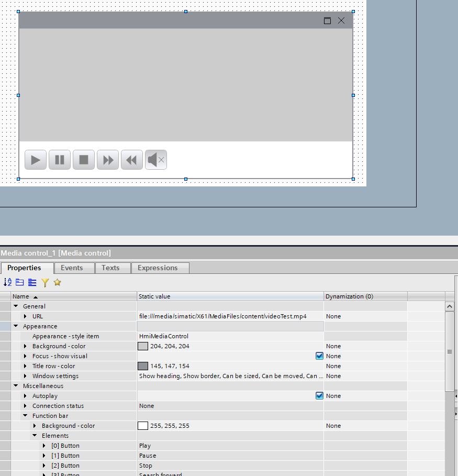Click the Title row color swatch
This screenshot has height=476, width=458.
143,366
